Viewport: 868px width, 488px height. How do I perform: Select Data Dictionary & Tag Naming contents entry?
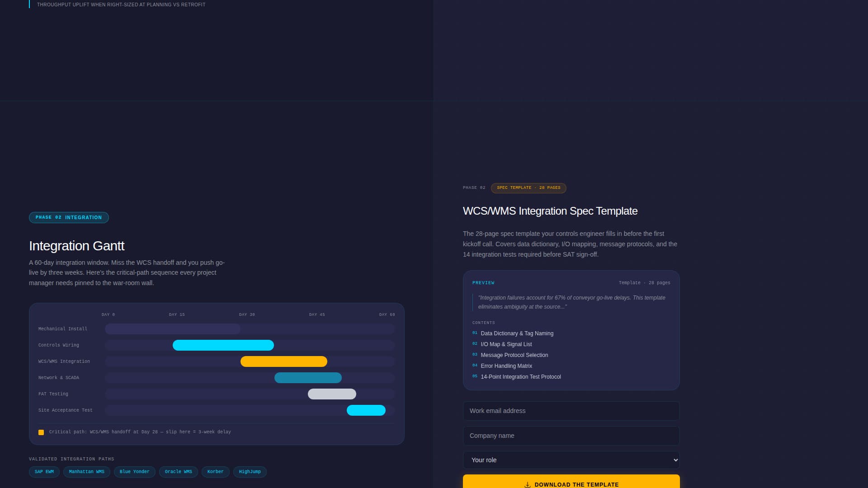pos(517,333)
